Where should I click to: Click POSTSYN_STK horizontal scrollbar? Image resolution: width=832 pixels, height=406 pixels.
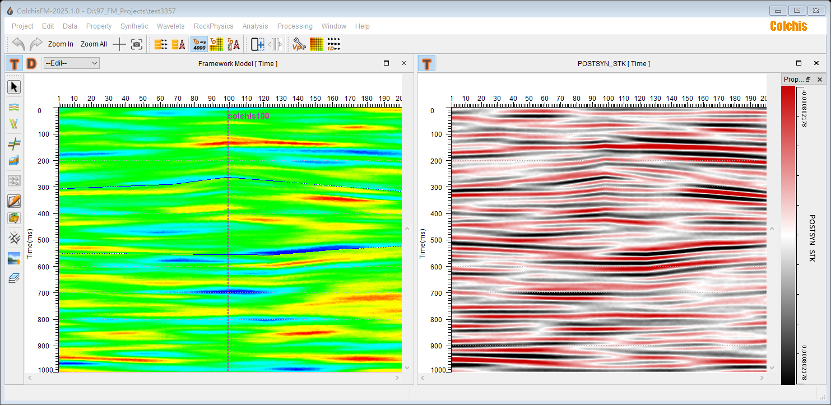pyautogui.click(x=593, y=378)
